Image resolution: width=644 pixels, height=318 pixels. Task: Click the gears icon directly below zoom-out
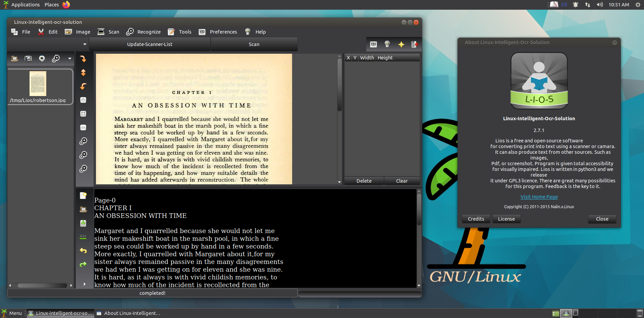coord(83,141)
